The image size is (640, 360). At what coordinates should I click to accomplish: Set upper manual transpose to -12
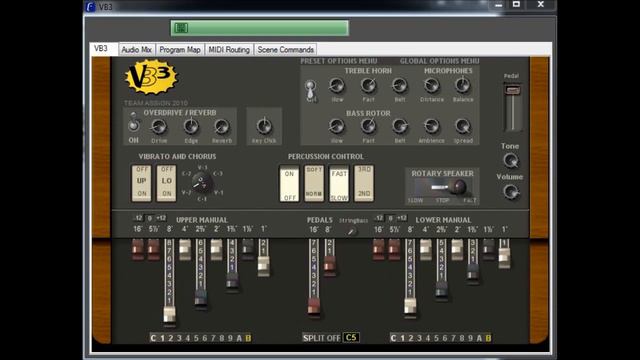[138, 218]
